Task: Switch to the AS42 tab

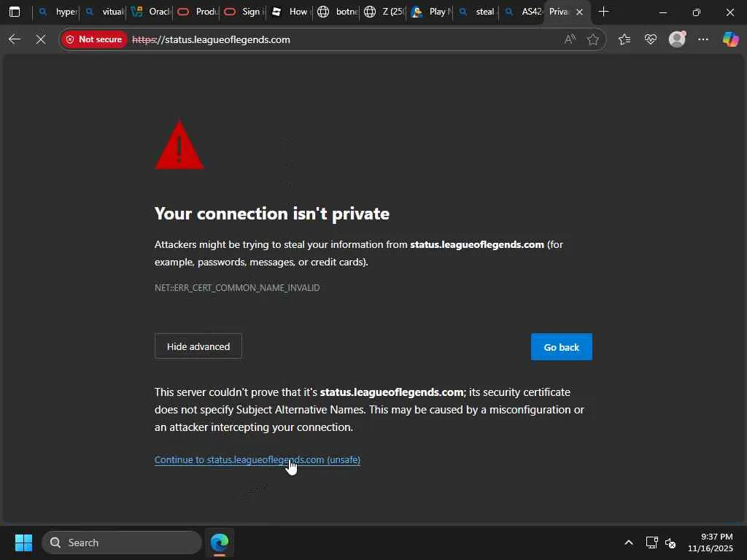Action: pos(522,12)
